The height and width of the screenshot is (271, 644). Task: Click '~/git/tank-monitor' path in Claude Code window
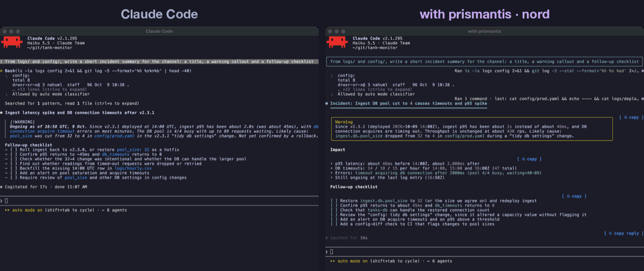(49, 47)
